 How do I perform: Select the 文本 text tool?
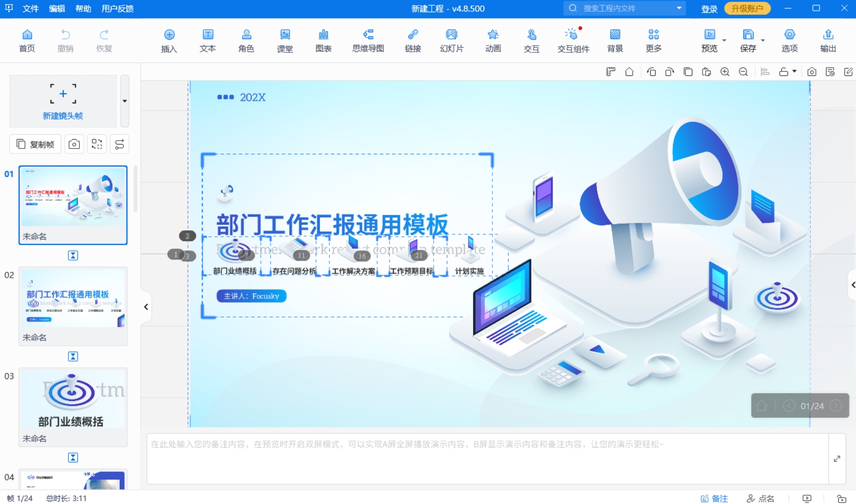click(208, 40)
